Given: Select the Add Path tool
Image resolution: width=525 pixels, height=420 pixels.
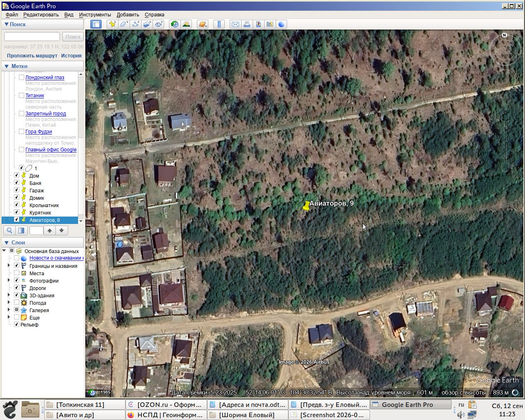Looking at the screenshot, I should point(135,24).
